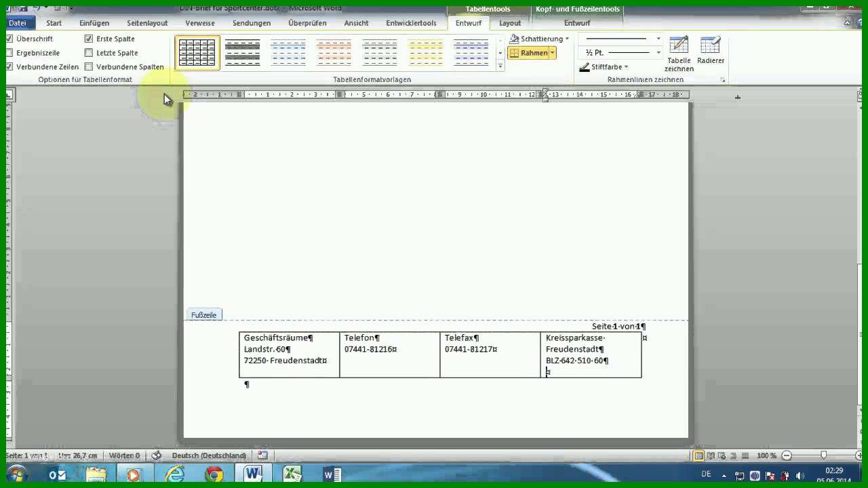Open the Rahmen dropdown arrow
This screenshot has height=488, width=868.
click(553, 53)
